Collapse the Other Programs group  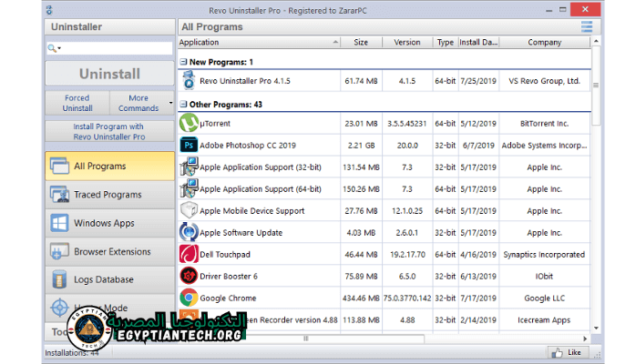183,105
